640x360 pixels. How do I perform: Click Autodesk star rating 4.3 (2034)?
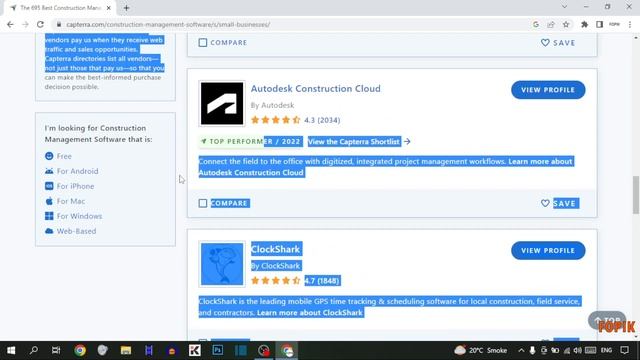[295, 120]
